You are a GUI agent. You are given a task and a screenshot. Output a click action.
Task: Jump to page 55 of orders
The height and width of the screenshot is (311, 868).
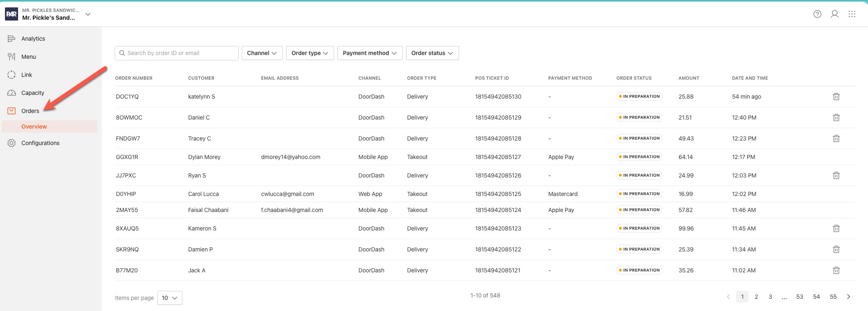pyautogui.click(x=833, y=297)
